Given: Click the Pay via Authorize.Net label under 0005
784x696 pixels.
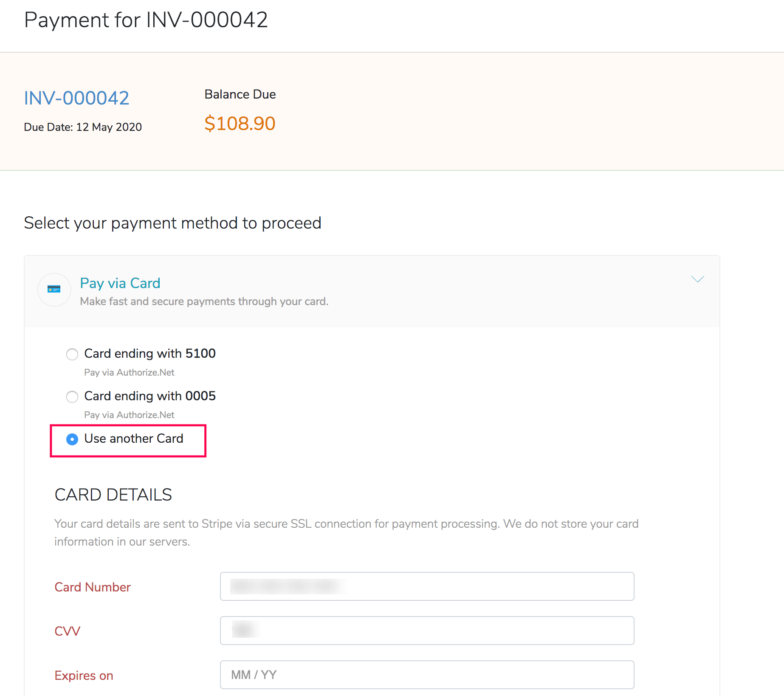Looking at the screenshot, I should point(129,415).
